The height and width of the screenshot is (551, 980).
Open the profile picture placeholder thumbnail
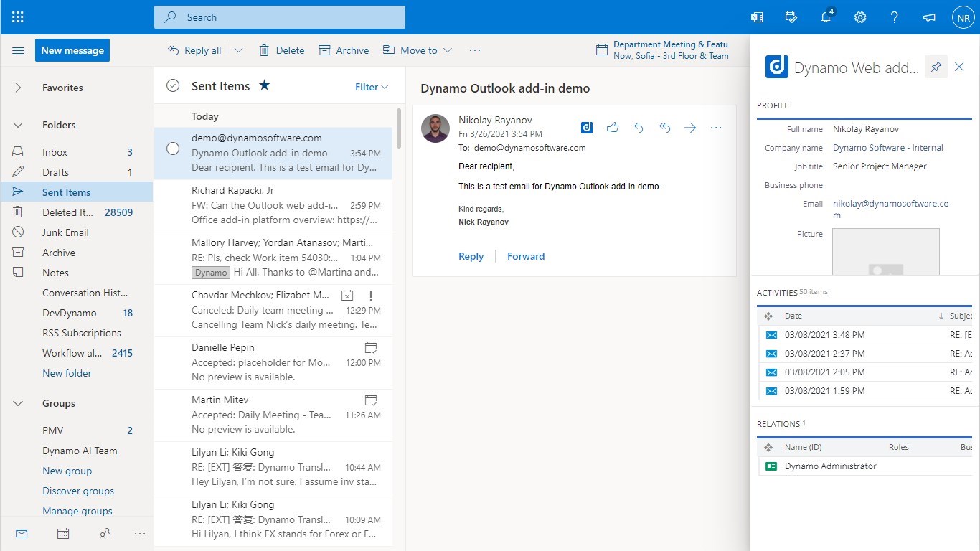tap(886, 252)
